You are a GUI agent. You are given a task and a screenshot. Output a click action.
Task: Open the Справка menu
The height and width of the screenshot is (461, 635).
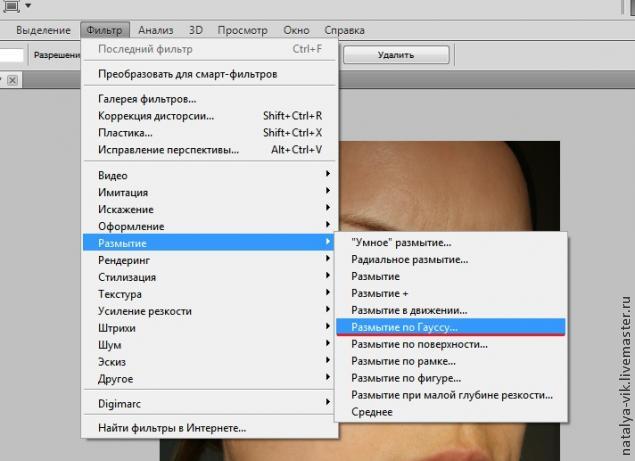pos(345,30)
